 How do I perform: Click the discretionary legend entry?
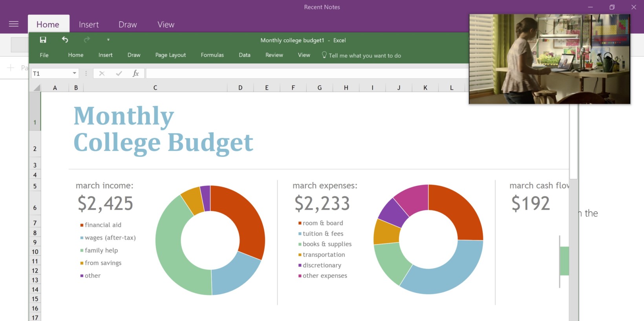(x=320, y=265)
